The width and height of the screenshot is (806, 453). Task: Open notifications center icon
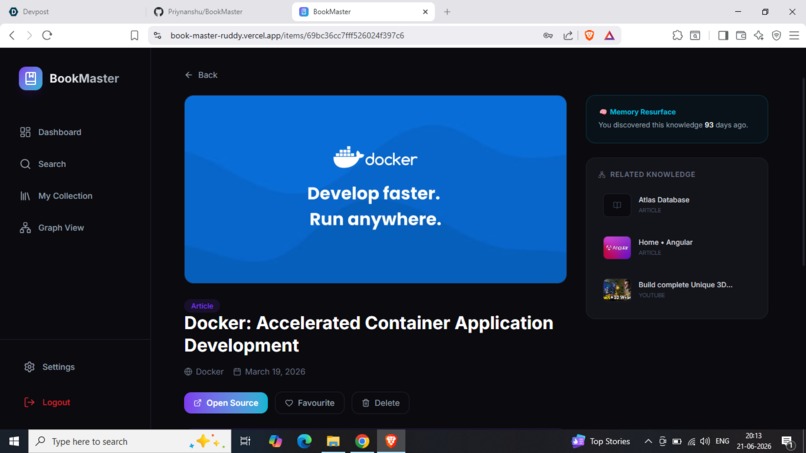click(787, 441)
